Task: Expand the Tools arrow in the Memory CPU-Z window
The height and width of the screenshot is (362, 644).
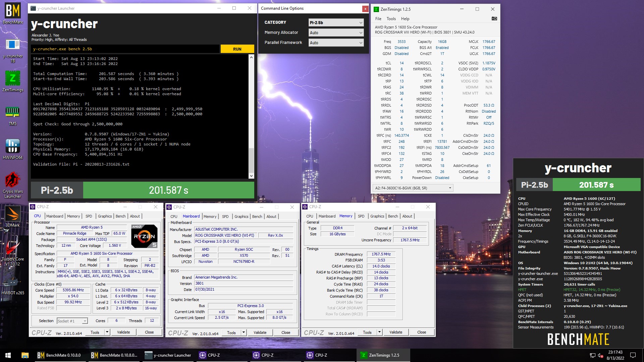Action: [380, 332]
